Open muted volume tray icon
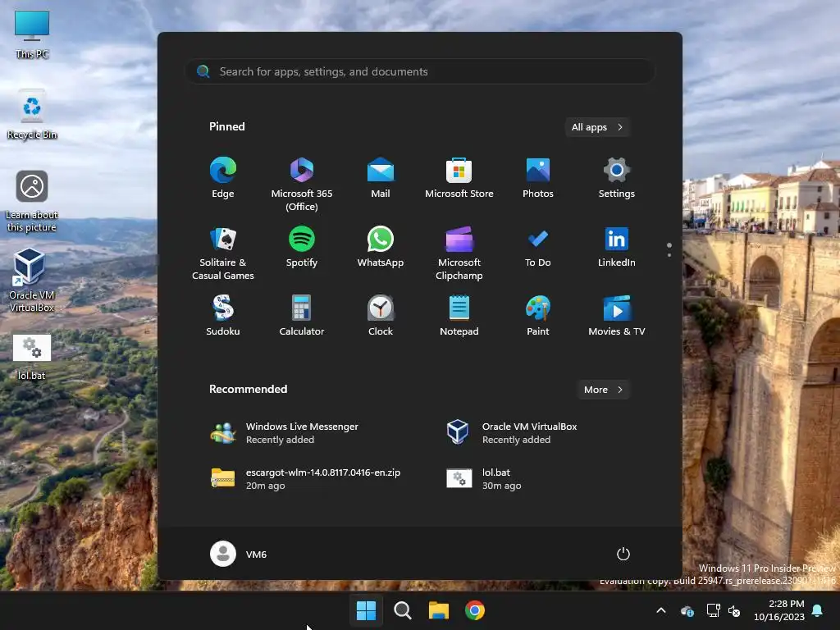The width and height of the screenshot is (840, 630). 734,610
